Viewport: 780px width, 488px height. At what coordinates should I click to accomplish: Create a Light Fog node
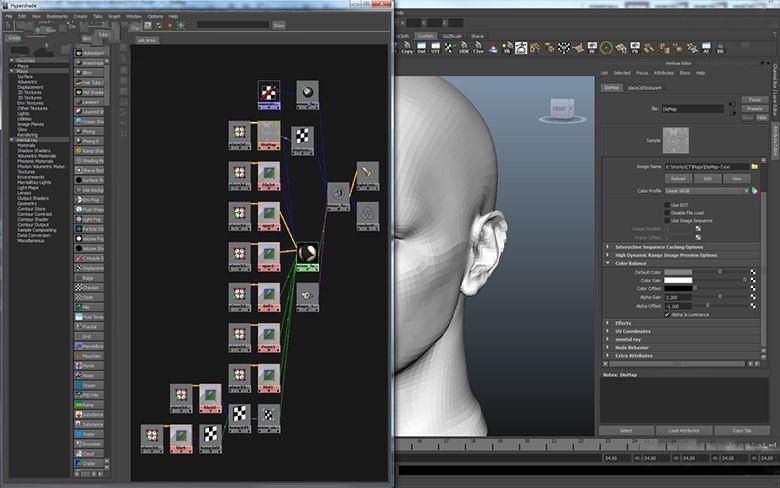click(x=89, y=219)
